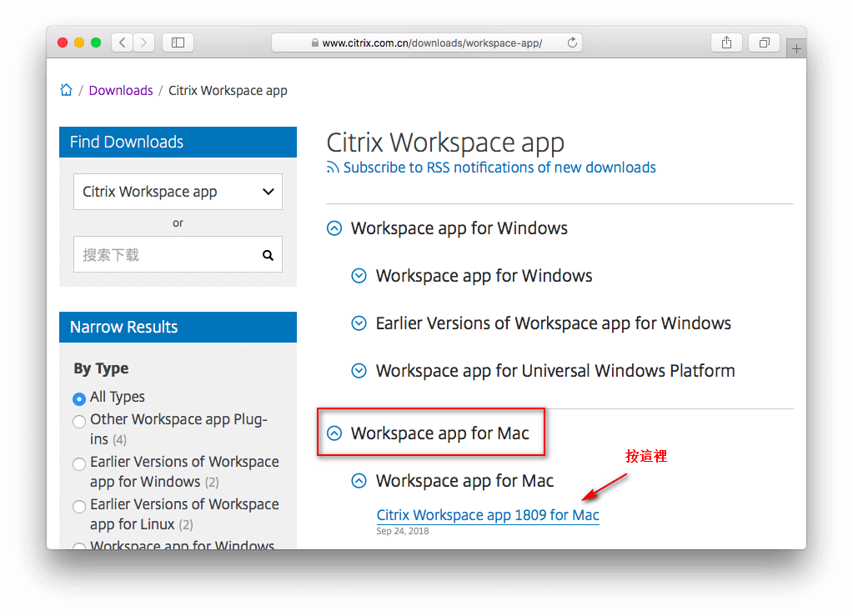
Task: Open the Downloads breadcrumb link
Action: [121, 90]
